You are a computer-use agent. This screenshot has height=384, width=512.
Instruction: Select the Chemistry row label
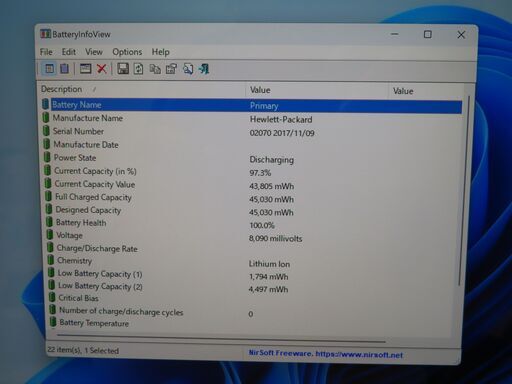74,260
